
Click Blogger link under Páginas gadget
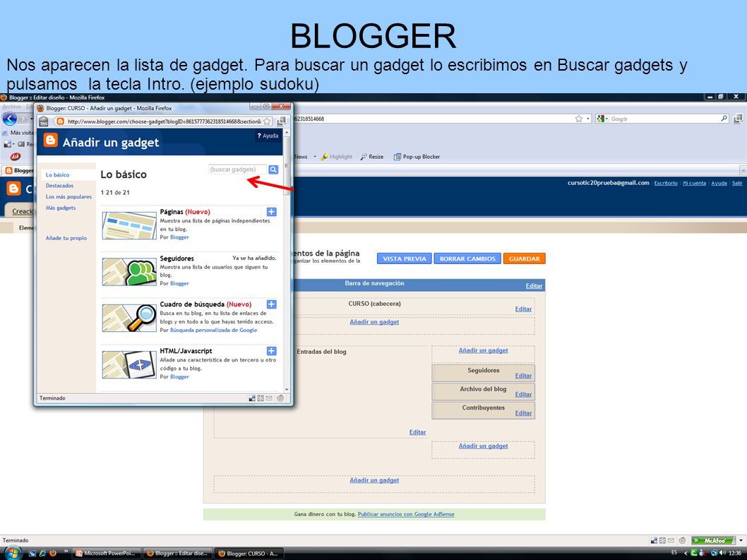tap(179, 237)
